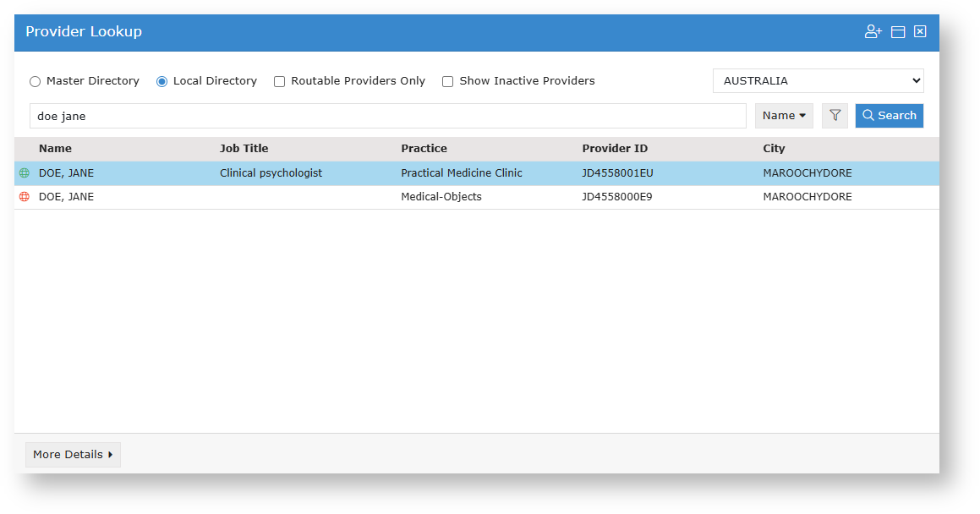Sort by the Name column header
Viewport: 980px width, 514px height.
(56, 149)
